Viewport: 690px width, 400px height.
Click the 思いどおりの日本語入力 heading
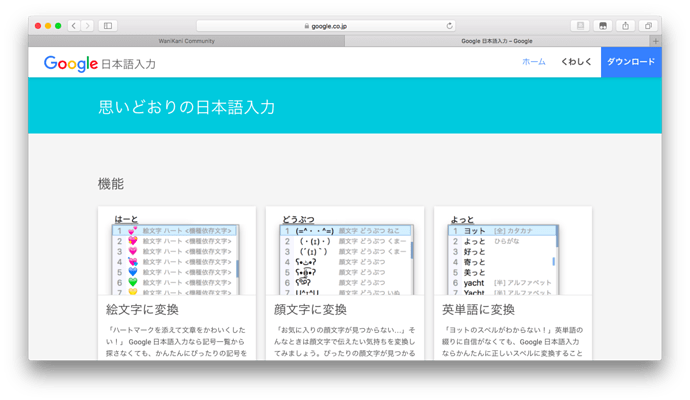pyautogui.click(x=187, y=107)
